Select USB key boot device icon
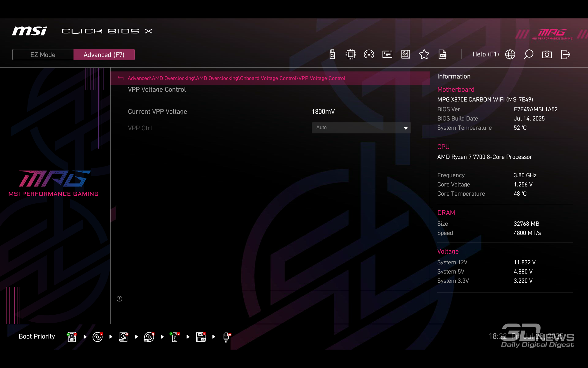 coord(175,337)
